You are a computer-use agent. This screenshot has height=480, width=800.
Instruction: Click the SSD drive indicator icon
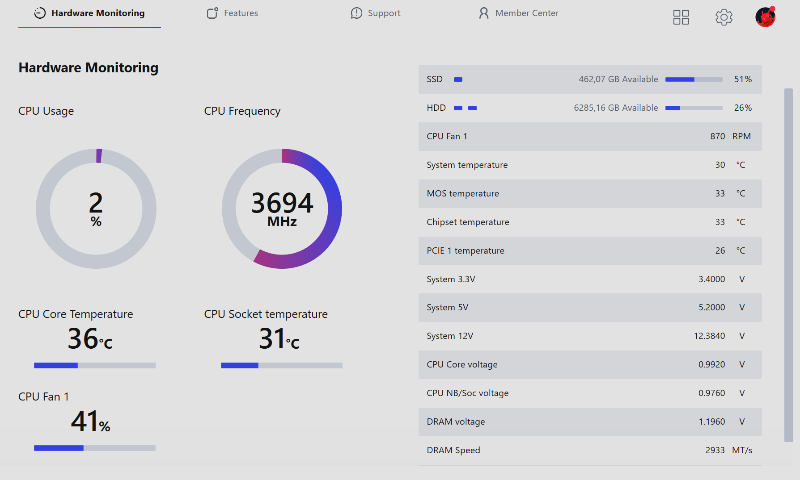(x=458, y=79)
